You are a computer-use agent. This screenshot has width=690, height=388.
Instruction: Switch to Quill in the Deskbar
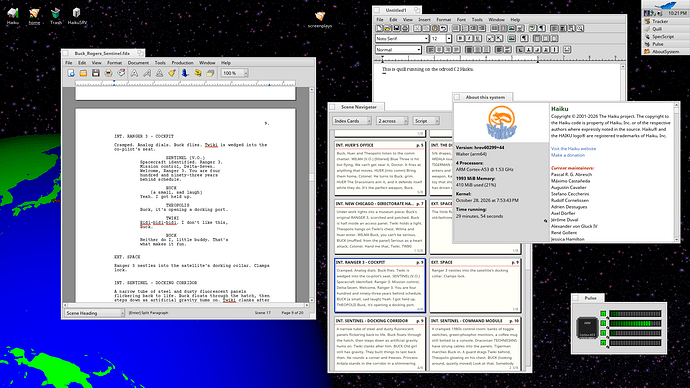coord(665,29)
